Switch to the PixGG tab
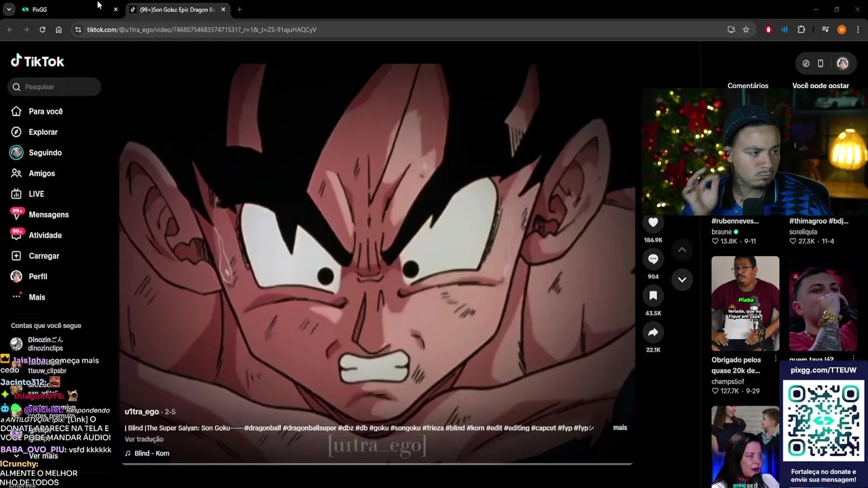The width and height of the screenshot is (868, 488). click(x=68, y=9)
